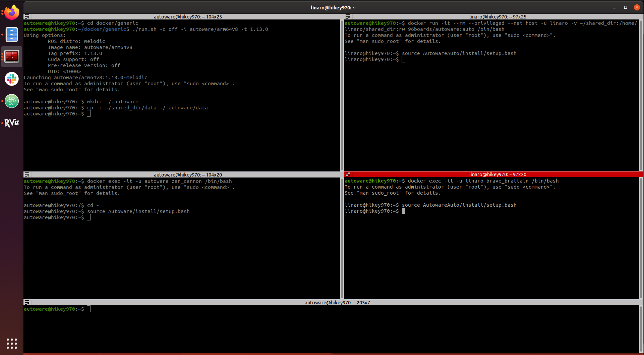
Task: Click the 'cp -r ~/shared_dir/data' command line
Action: [x=116, y=108]
